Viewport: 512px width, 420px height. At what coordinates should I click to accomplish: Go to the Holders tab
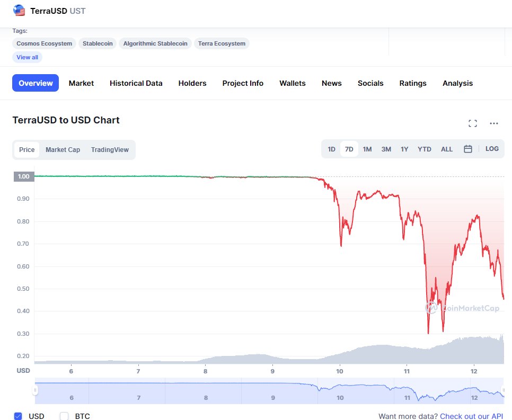point(192,83)
